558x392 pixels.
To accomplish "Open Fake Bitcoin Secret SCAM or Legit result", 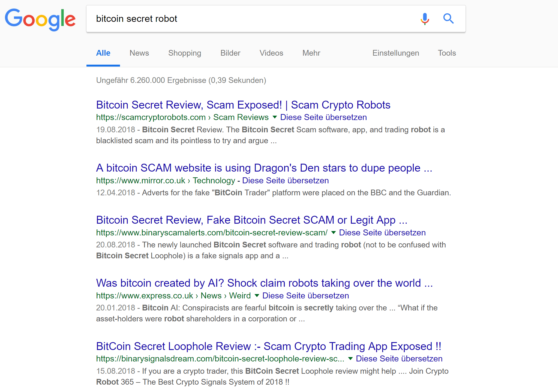I will coord(252,220).
